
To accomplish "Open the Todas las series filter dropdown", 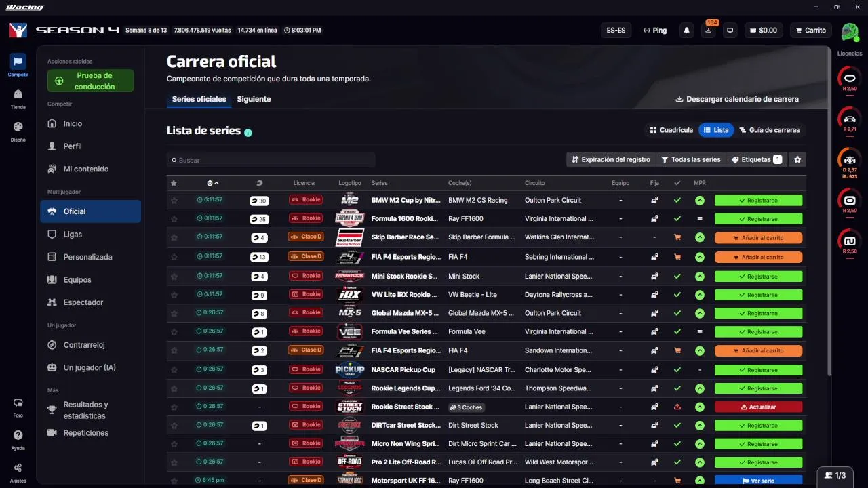I will click(x=691, y=160).
